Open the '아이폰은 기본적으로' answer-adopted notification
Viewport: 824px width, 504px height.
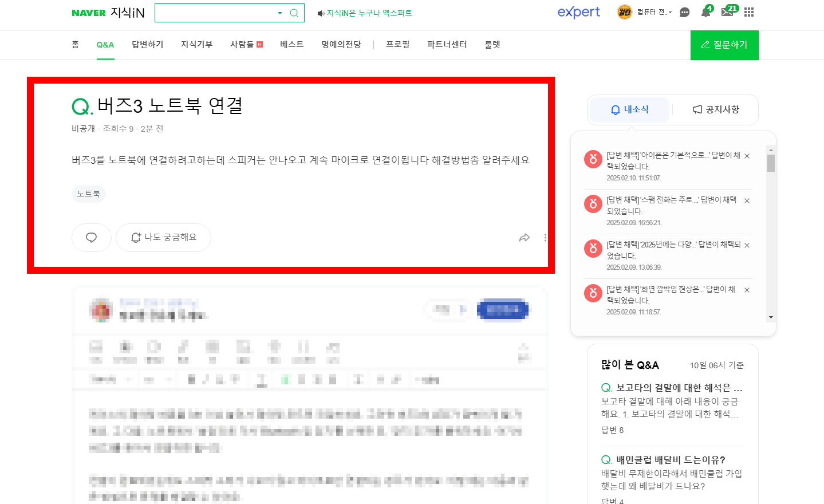(x=673, y=161)
